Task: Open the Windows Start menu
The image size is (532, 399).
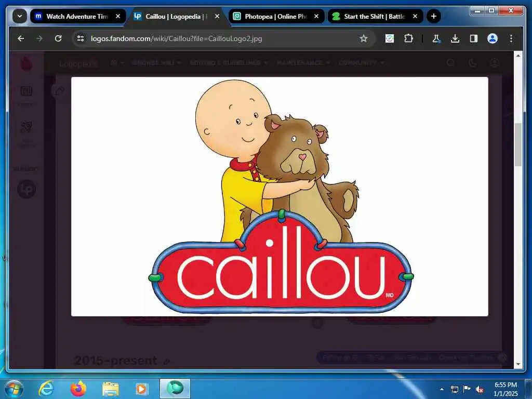Action: click(x=14, y=389)
